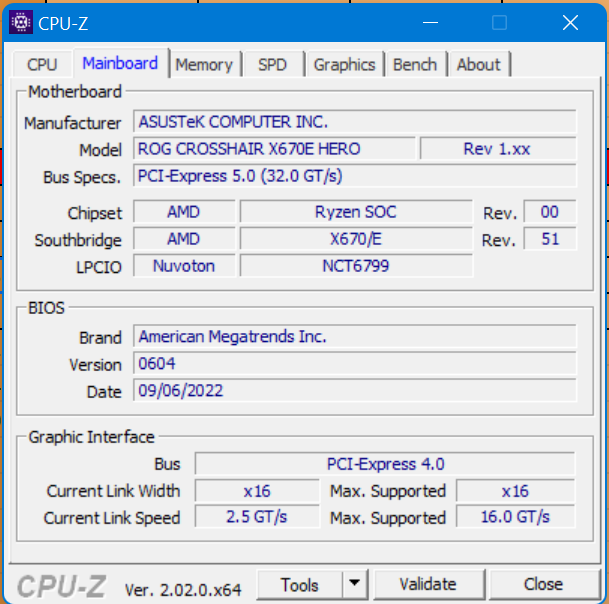This screenshot has height=604, width=609.
Task: Click the Graphic Interface Bus PCI-Express 4.0
Action: click(385, 464)
